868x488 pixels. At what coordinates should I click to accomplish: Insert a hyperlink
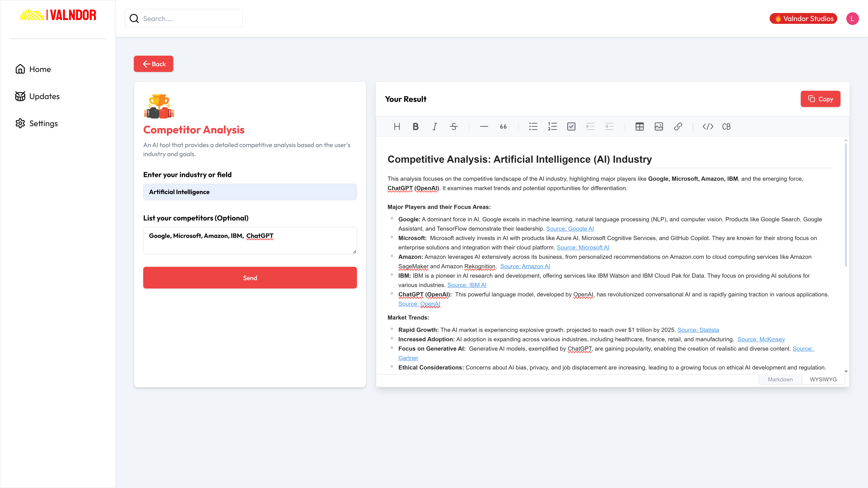[678, 127]
